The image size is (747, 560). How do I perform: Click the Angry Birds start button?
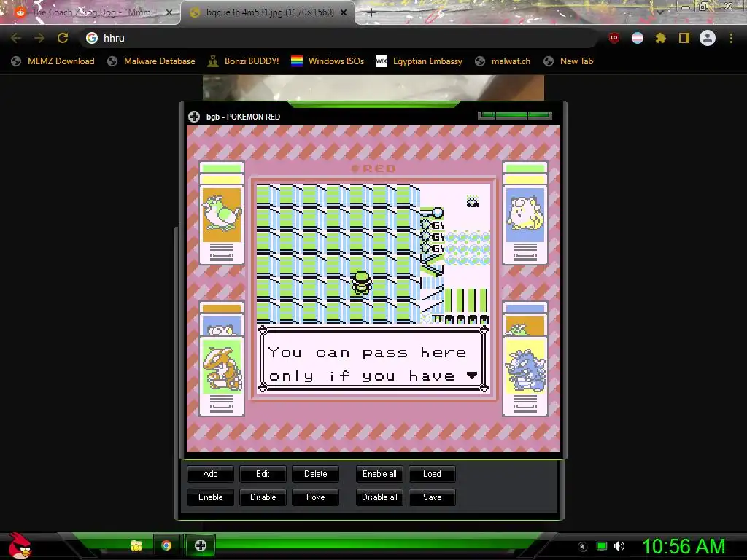[x=20, y=545]
